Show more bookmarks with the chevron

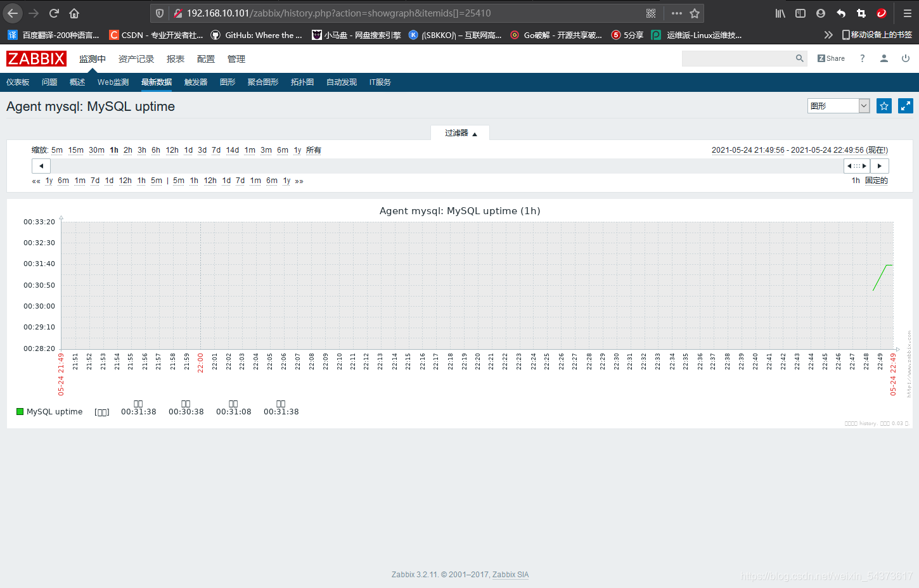coord(828,35)
